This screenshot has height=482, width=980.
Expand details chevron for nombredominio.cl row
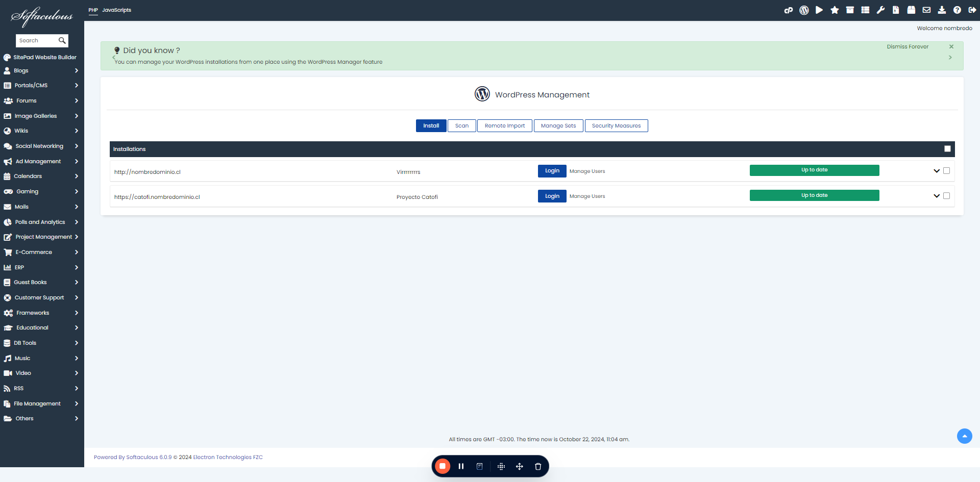937,171
